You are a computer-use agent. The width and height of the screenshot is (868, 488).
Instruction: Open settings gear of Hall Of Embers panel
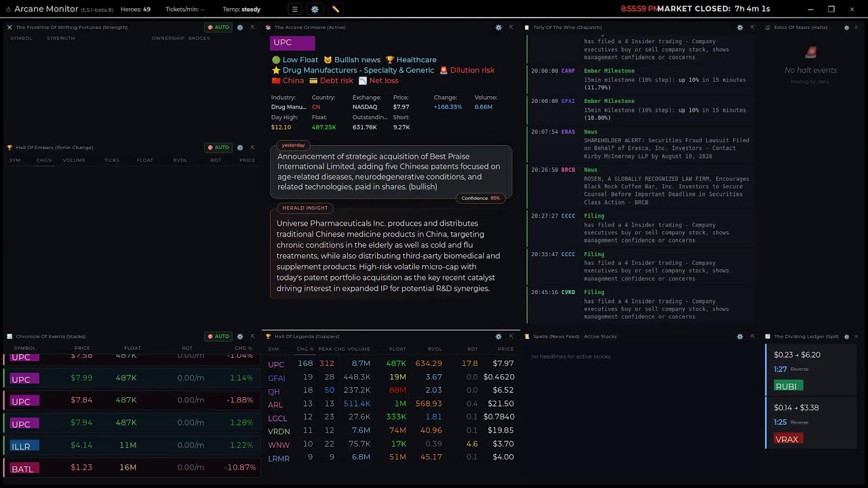[240, 147]
